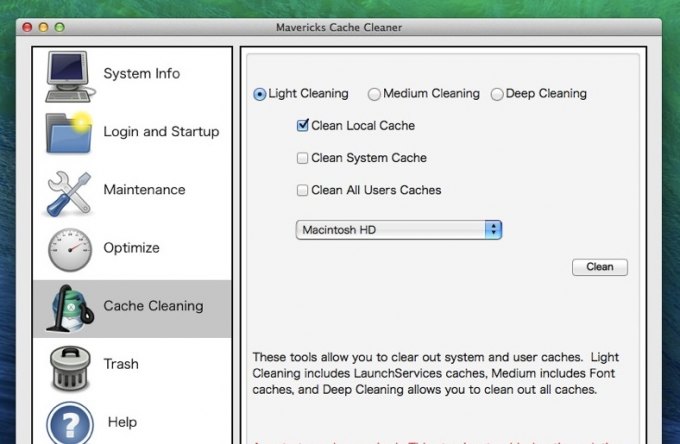Image resolution: width=680 pixels, height=444 pixels.
Task: Click the 'These tools allow you' description text
Action: pos(435,373)
